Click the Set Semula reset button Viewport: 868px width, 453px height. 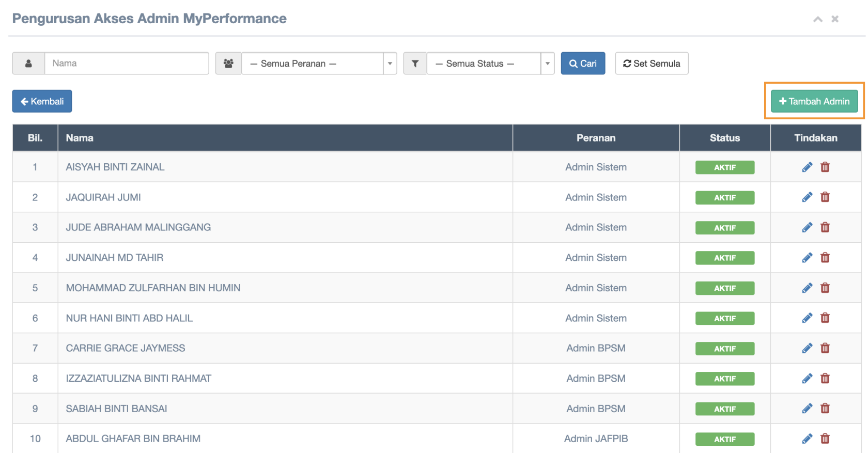pyautogui.click(x=652, y=64)
